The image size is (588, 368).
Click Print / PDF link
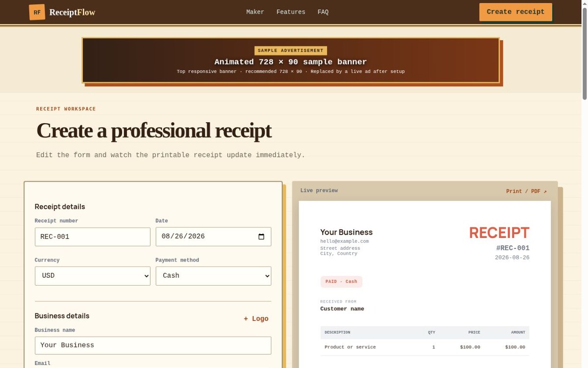pyautogui.click(x=526, y=191)
